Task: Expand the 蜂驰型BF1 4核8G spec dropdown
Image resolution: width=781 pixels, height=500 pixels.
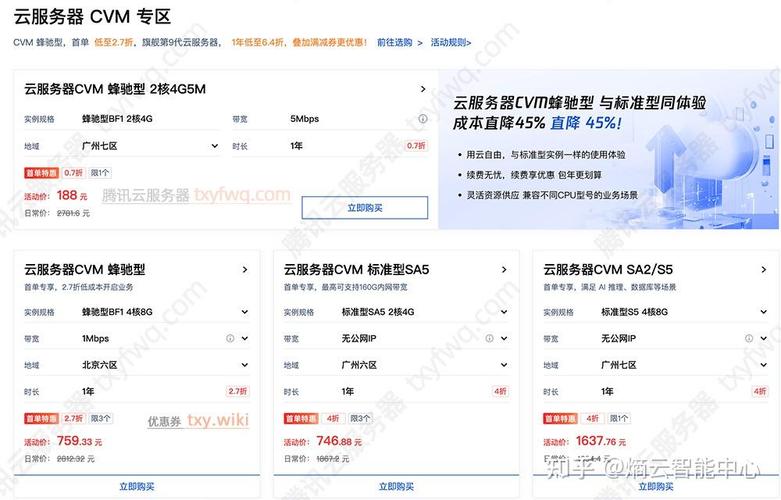Action: (x=245, y=312)
